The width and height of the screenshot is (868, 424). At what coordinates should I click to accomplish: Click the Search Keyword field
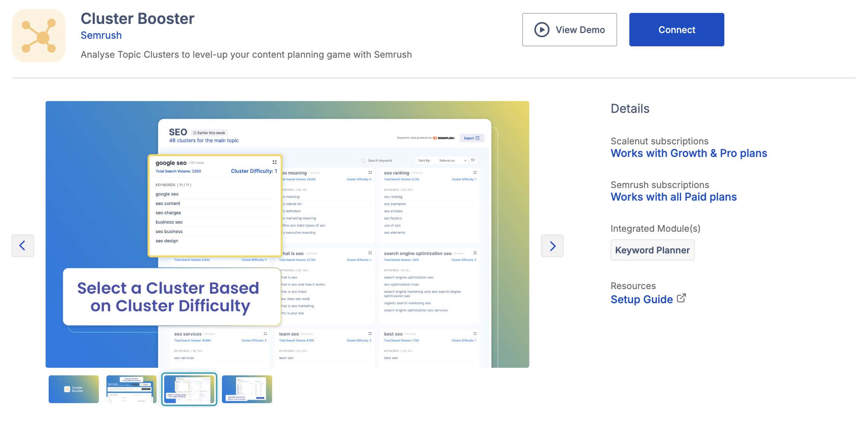pyautogui.click(x=383, y=160)
